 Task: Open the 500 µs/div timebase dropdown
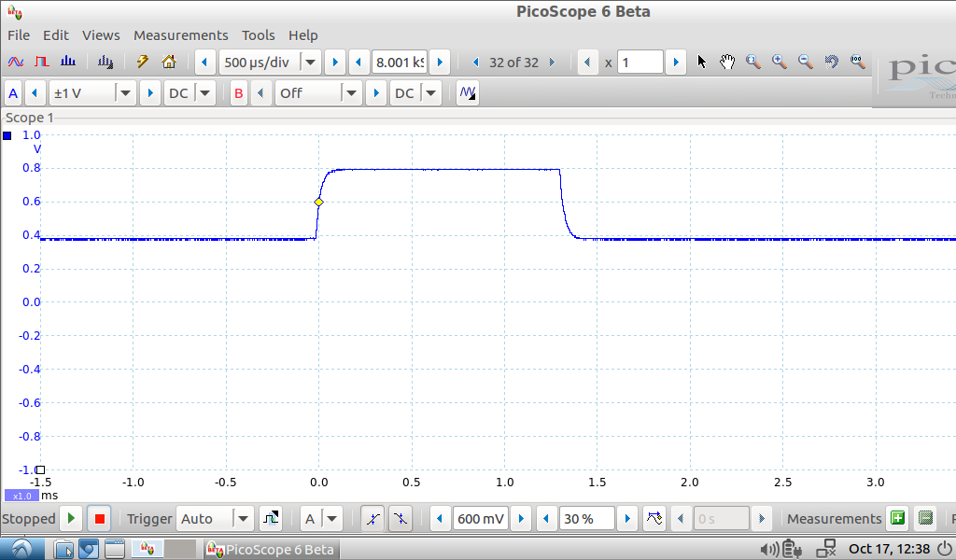pyautogui.click(x=310, y=63)
